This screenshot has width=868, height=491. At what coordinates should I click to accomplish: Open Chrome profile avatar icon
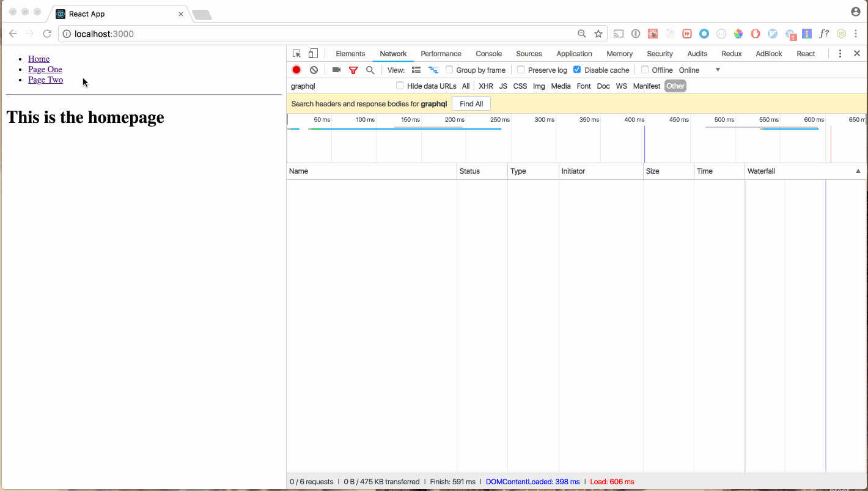point(855,12)
